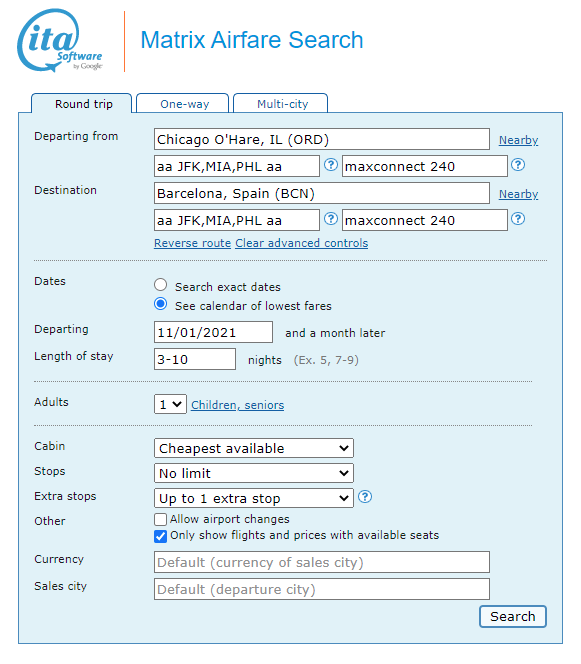The height and width of the screenshot is (664, 581).
Task: Open the Adults count dropdown
Action: coord(170,404)
